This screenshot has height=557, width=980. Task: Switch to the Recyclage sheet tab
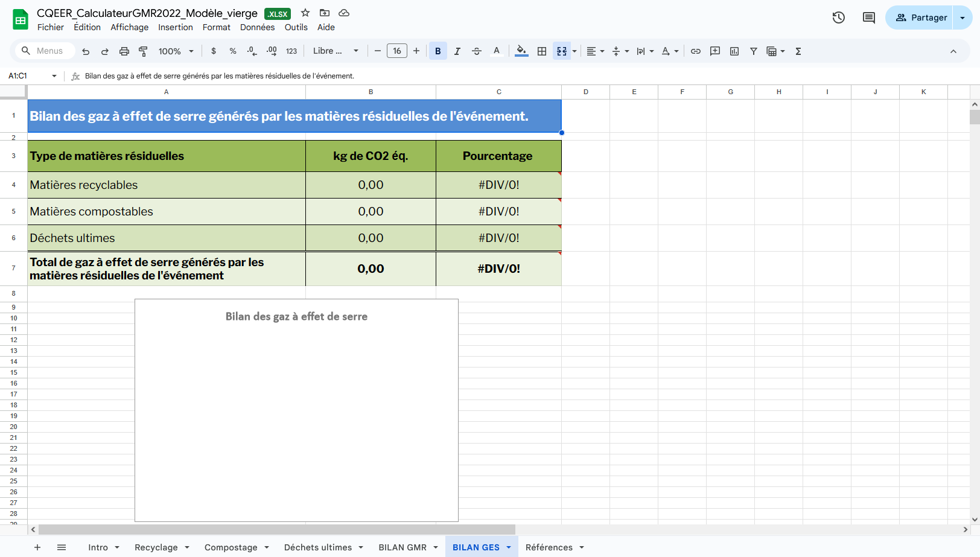[156, 547]
